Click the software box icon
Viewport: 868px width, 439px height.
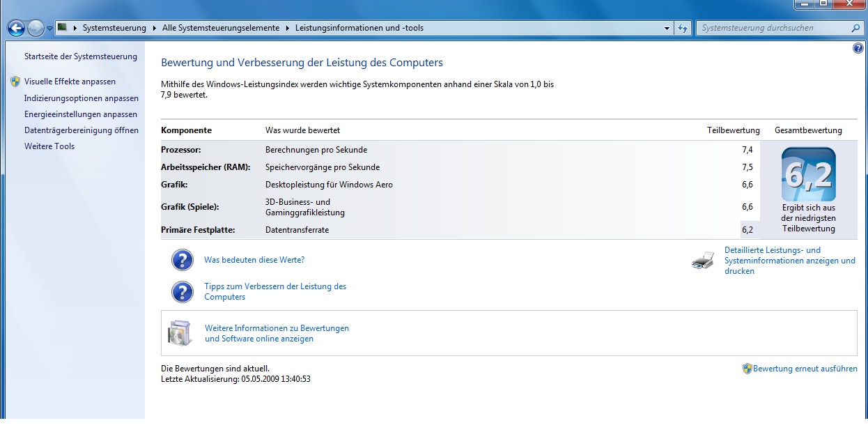point(179,332)
